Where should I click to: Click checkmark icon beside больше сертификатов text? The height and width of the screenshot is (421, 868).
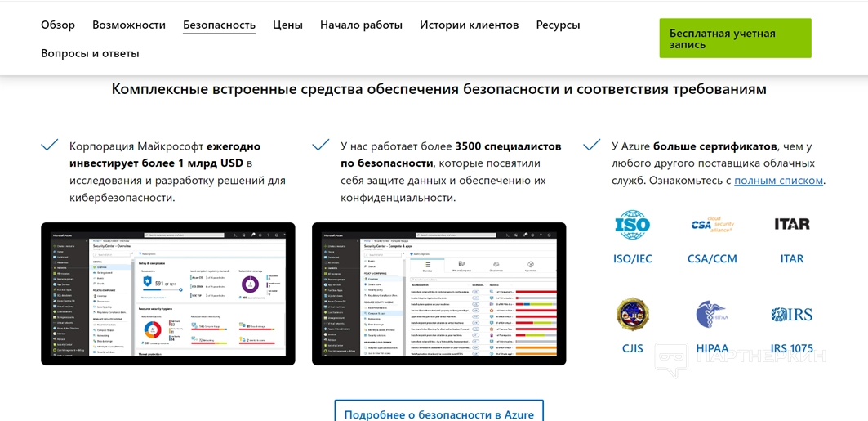tap(592, 146)
